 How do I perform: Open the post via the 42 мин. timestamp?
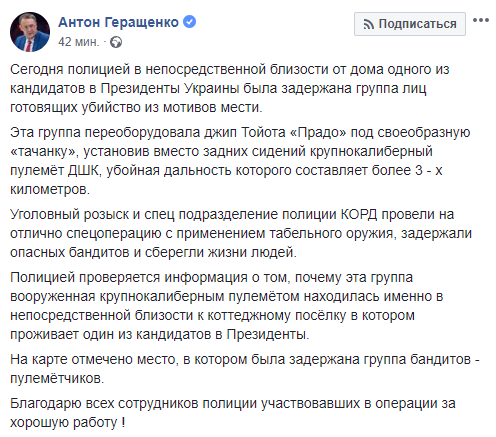pos(79,42)
